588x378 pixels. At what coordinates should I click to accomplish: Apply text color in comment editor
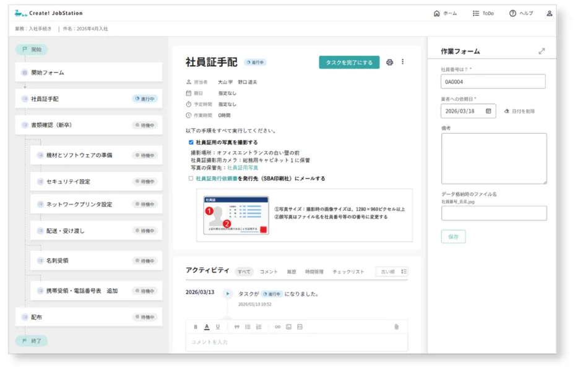click(207, 327)
